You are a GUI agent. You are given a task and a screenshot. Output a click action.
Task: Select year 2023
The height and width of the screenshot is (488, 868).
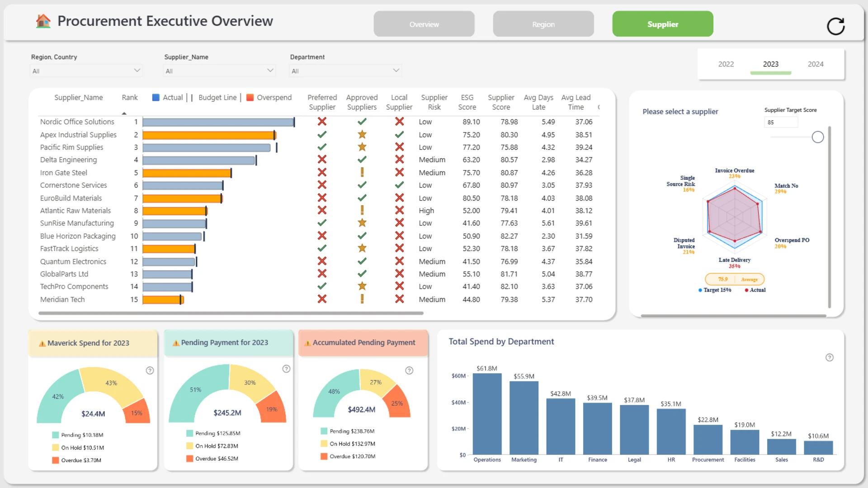coord(771,64)
